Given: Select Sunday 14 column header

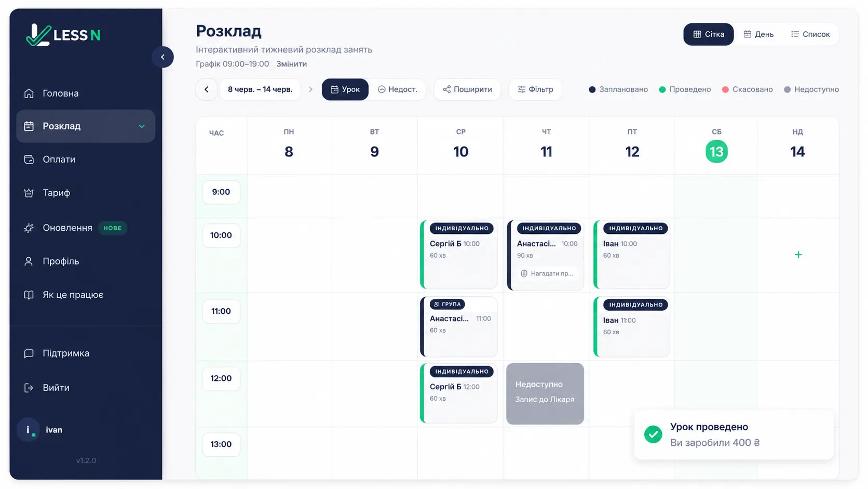Looking at the screenshot, I should [797, 146].
